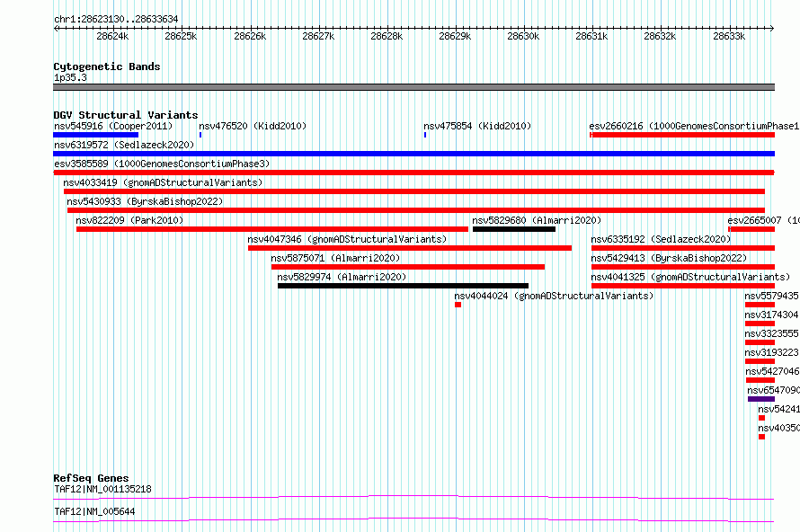Click the 28624k ruler tick label
Image resolution: width=800 pixels, height=532 pixels.
coord(112,36)
